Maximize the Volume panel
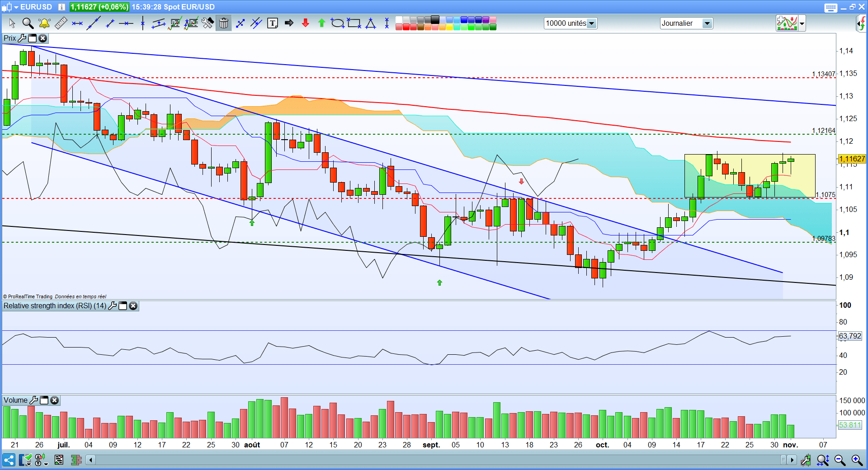 click(44, 400)
